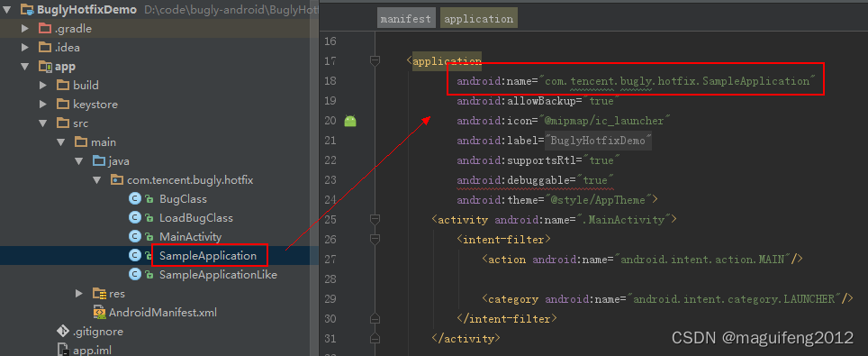Select MainActivity in the project tree
This screenshot has height=356, width=868.
coord(190,237)
